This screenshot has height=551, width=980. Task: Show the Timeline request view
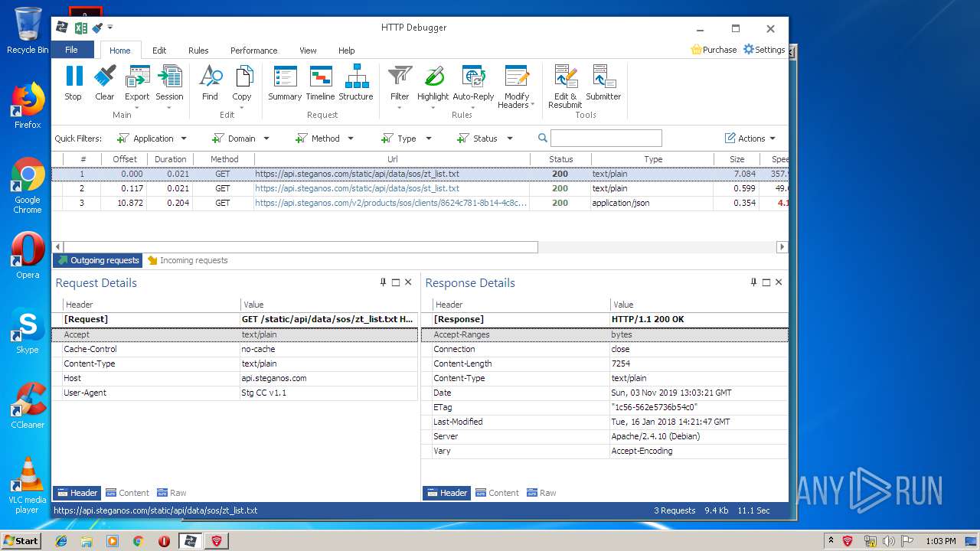click(x=320, y=83)
